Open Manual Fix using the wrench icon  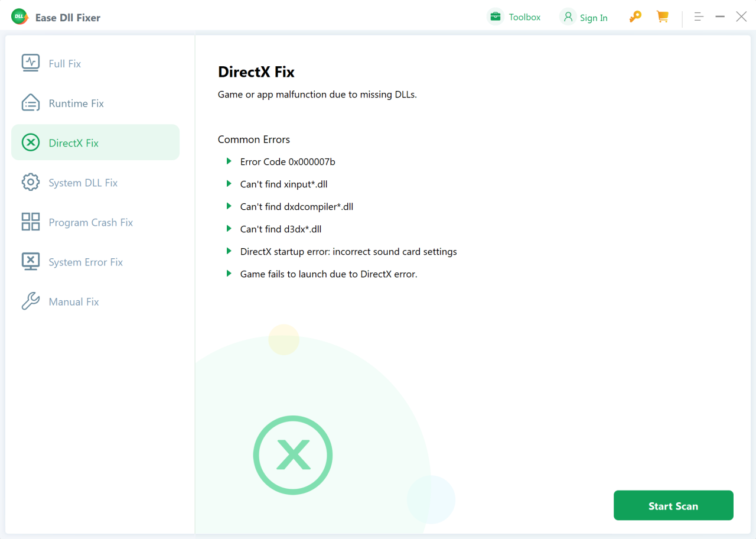tap(30, 301)
